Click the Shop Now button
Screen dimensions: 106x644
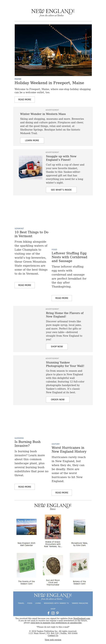(57, 347)
